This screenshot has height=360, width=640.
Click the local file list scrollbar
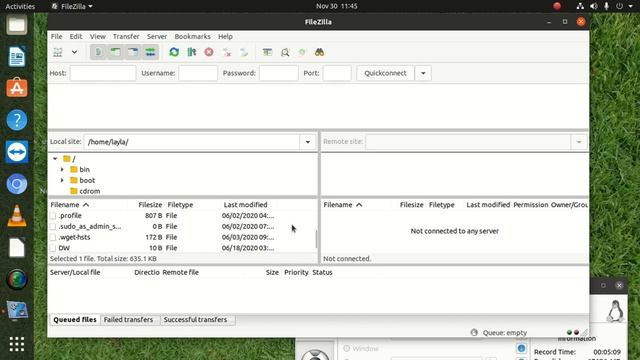click(316, 239)
